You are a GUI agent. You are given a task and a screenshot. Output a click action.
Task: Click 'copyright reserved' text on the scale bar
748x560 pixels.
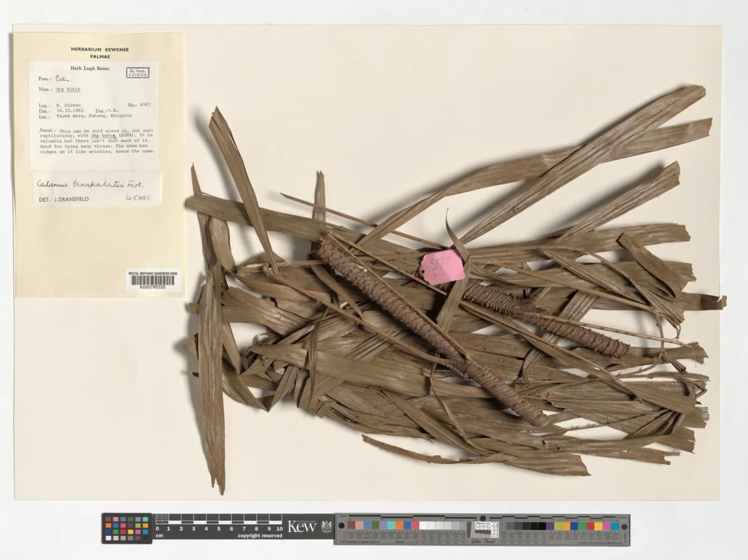[x=260, y=536]
